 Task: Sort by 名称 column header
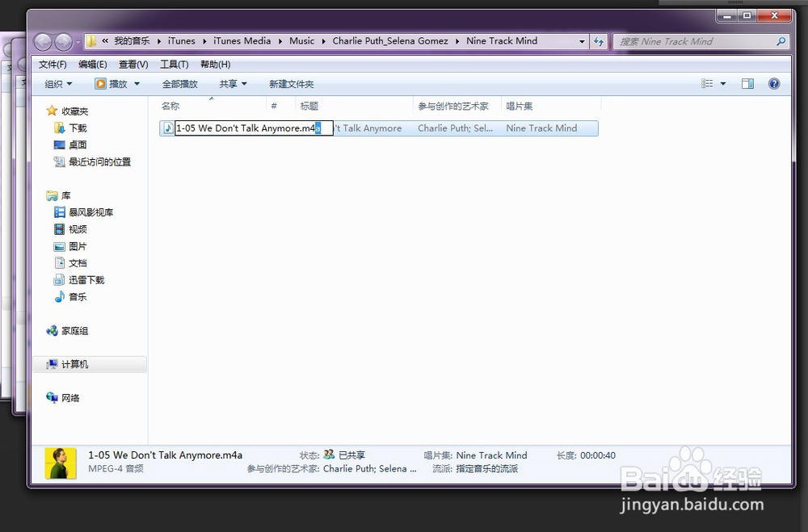[x=170, y=106]
